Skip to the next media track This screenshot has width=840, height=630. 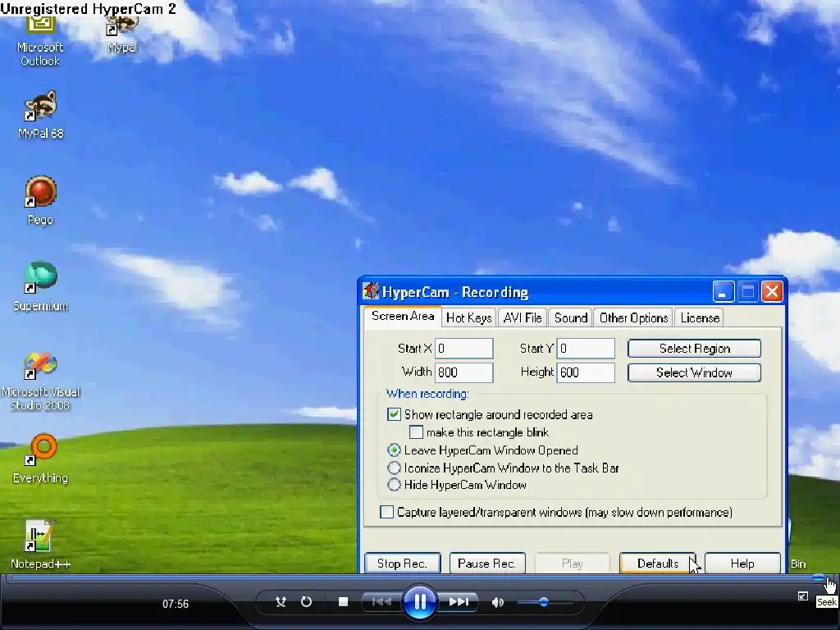click(x=459, y=602)
